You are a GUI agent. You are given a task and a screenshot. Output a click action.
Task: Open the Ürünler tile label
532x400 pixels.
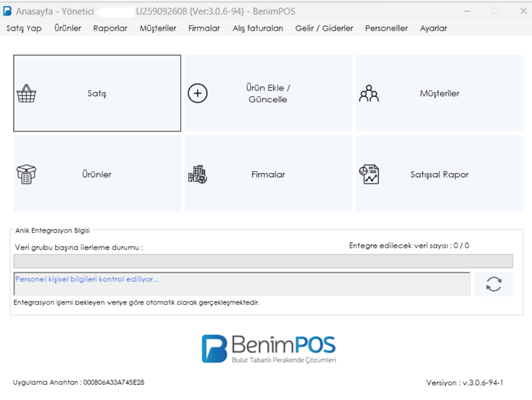click(97, 174)
